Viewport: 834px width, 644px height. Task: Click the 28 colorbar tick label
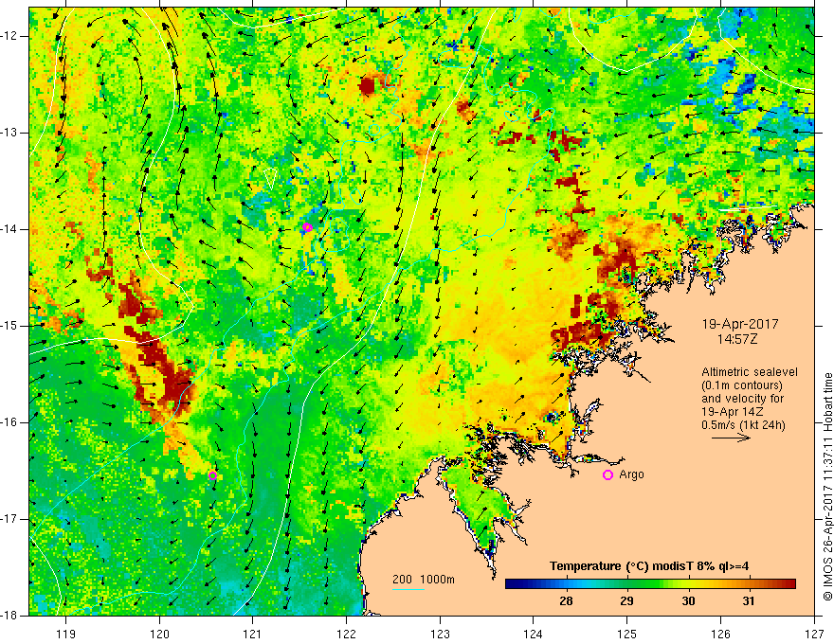(566, 601)
